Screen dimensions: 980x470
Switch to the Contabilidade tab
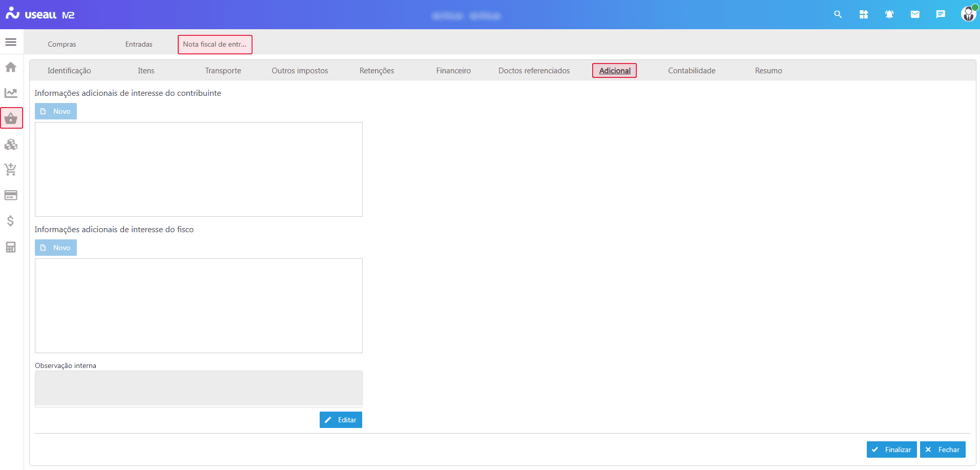coord(692,71)
